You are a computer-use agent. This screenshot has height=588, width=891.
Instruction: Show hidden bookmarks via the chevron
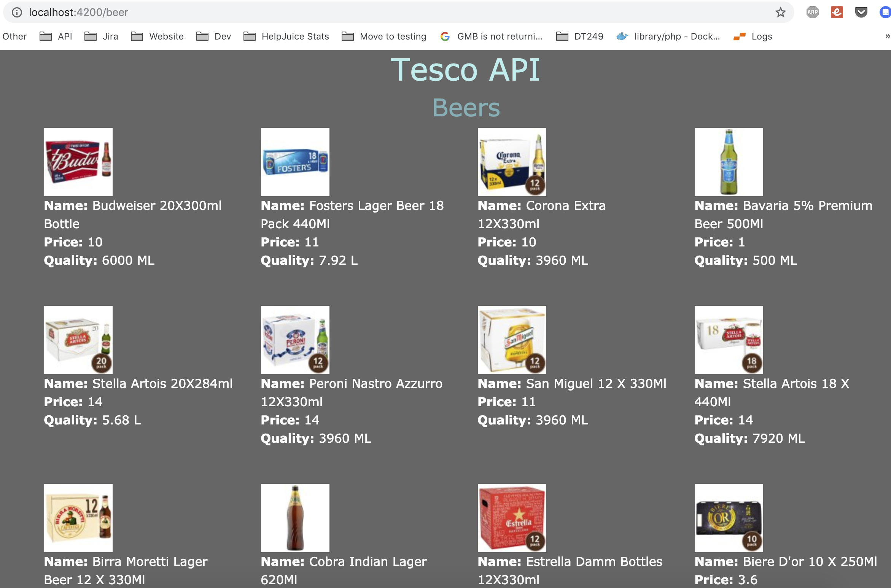(887, 36)
